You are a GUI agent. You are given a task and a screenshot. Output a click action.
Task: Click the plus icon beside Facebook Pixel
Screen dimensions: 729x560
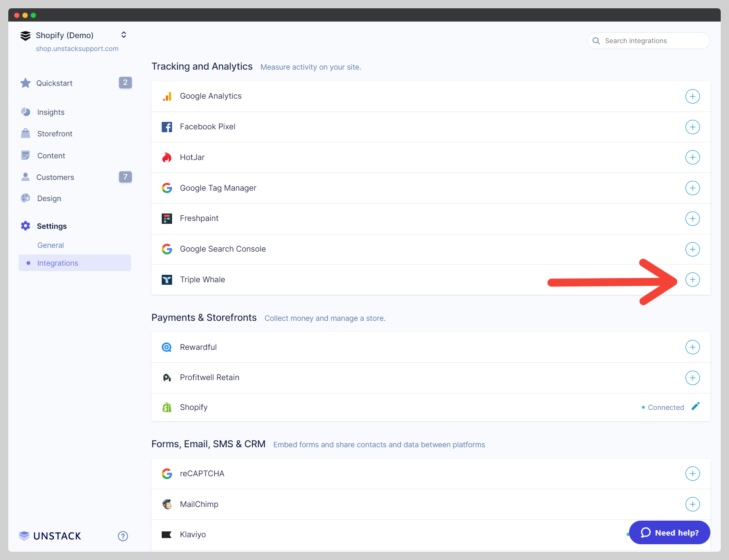(x=692, y=127)
